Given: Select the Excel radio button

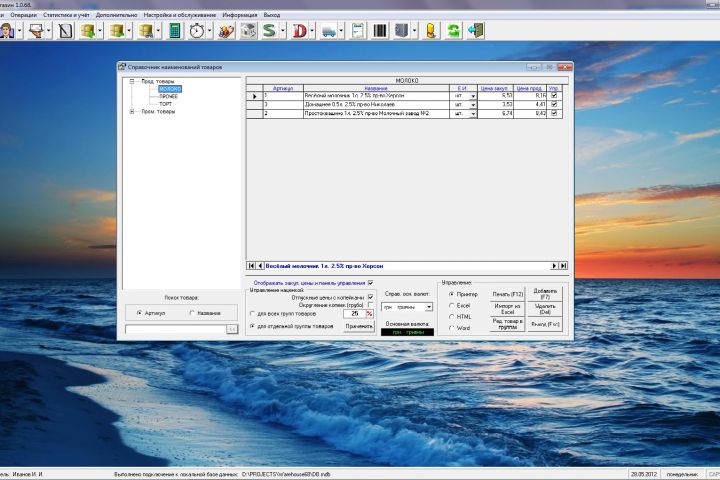Looking at the screenshot, I should (x=451, y=305).
